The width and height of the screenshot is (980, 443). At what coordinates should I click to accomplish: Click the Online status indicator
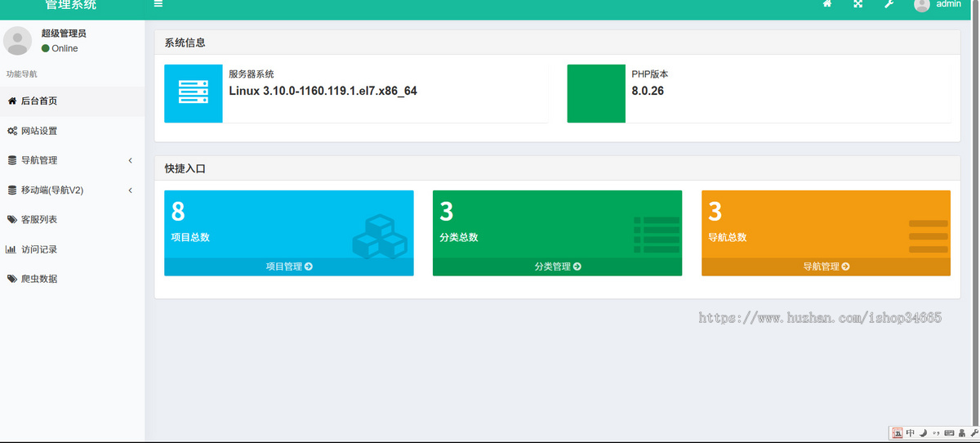click(60, 48)
